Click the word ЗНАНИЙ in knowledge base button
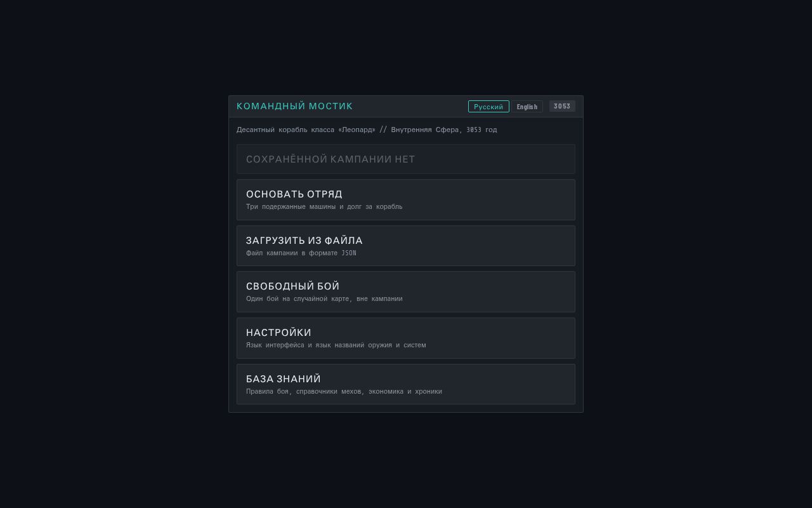Screen dimensions: 812x508 click(x=299, y=378)
